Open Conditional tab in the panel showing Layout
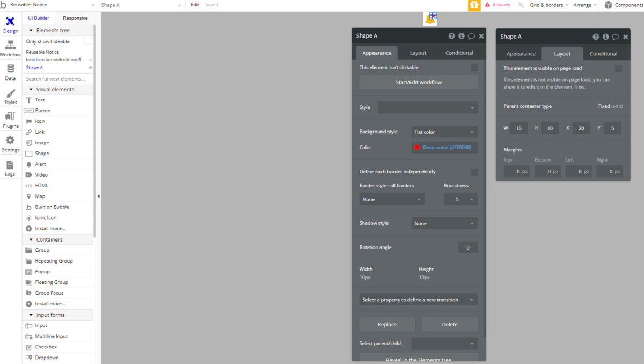This screenshot has height=364, width=644. click(603, 54)
